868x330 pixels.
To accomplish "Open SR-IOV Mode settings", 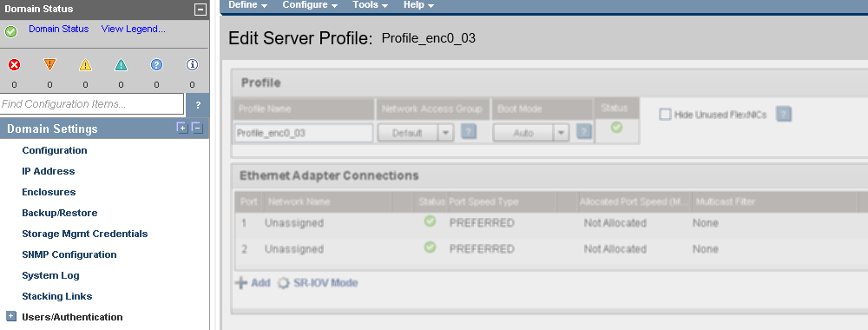I will click(318, 283).
